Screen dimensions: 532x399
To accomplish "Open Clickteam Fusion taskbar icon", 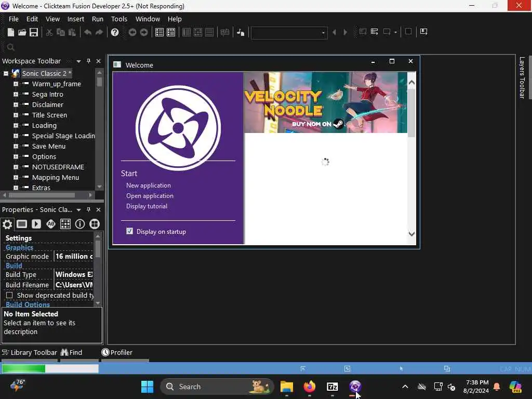I will click(355, 387).
